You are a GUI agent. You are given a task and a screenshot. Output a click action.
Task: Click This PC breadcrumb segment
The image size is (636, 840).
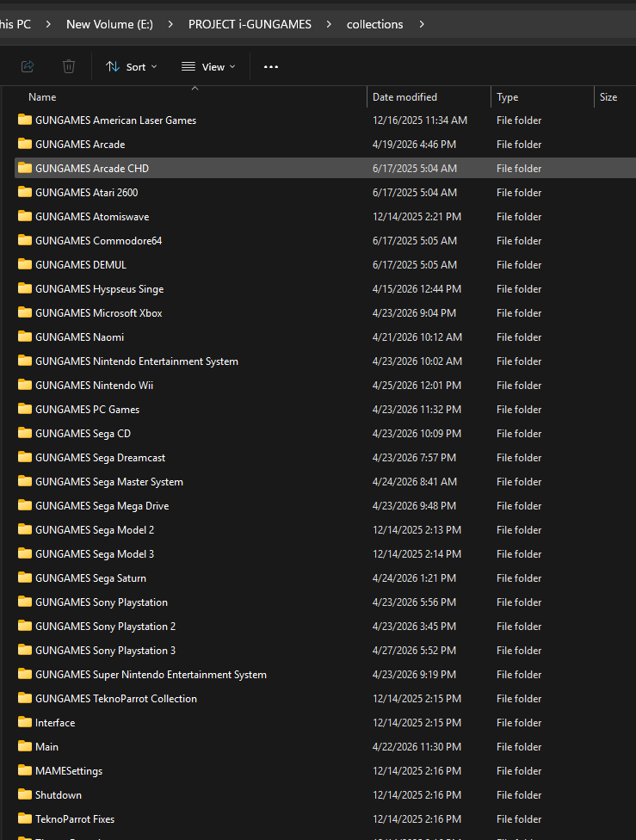point(15,25)
